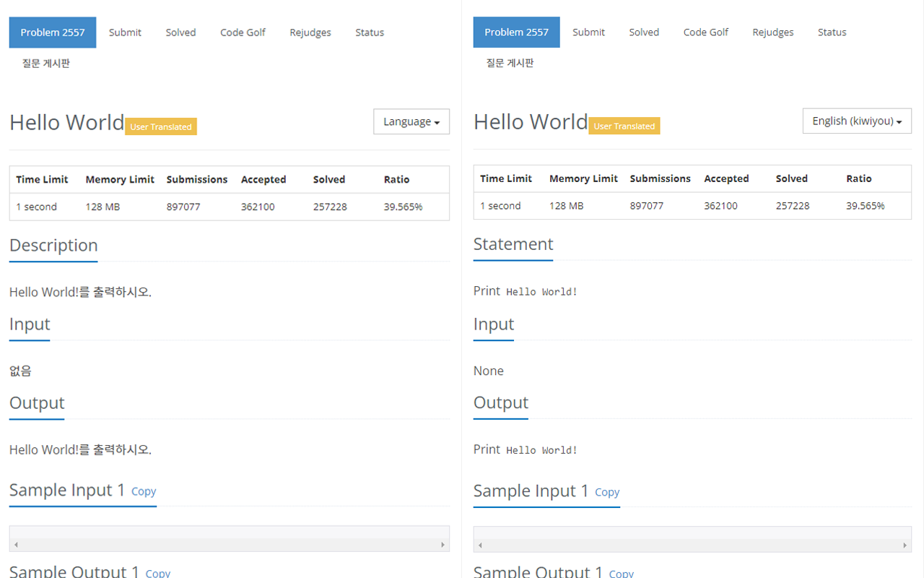
Task: Click User Translated badge in right panel
Action: 624,126
